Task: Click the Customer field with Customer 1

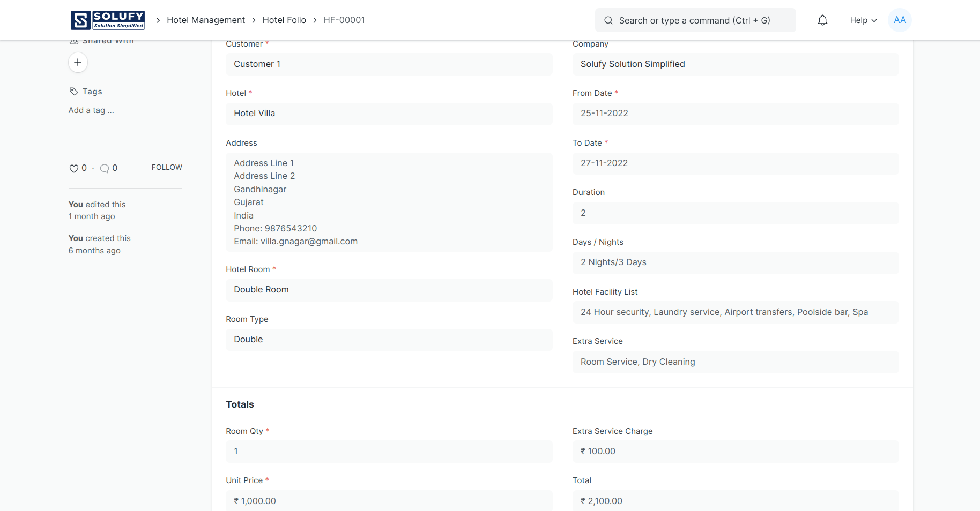Action: [x=389, y=64]
